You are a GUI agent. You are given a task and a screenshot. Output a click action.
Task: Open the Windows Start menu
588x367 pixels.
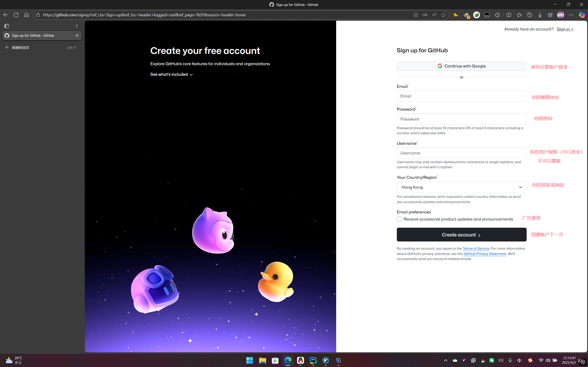coord(250,360)
